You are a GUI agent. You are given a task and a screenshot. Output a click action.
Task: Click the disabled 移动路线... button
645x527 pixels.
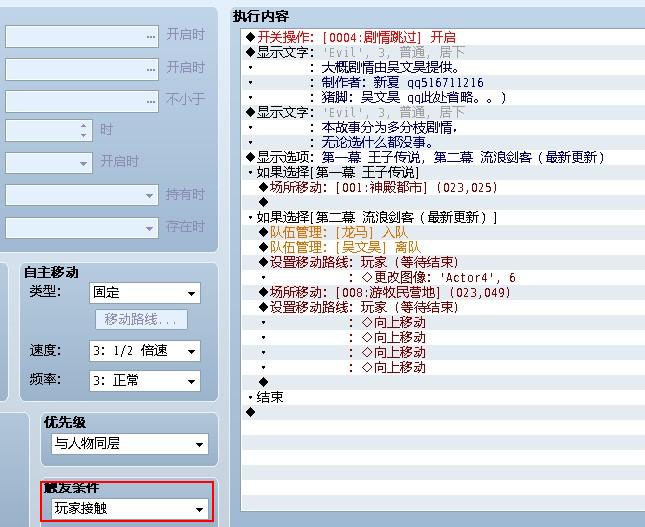[141, 320]
